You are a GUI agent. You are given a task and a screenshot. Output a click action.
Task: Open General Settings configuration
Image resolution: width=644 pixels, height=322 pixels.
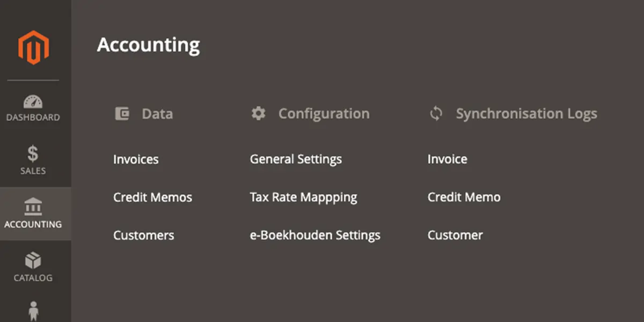point(296,159)
